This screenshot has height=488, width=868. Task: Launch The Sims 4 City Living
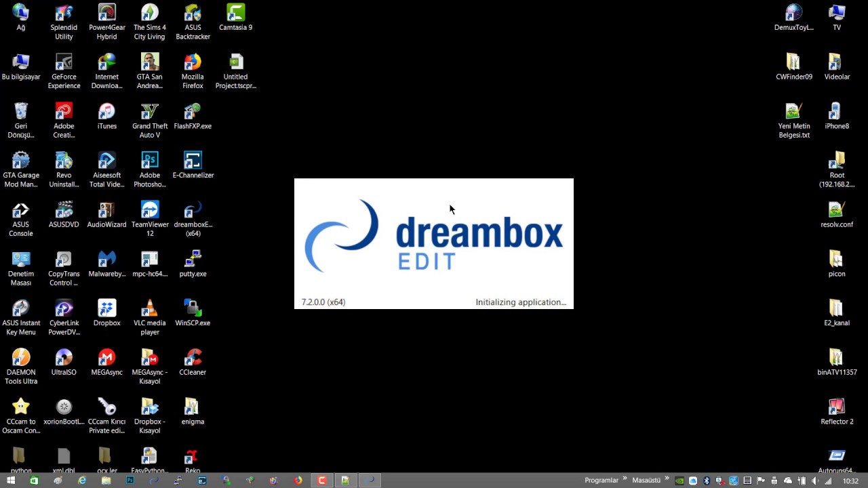[x=150, y=22]
